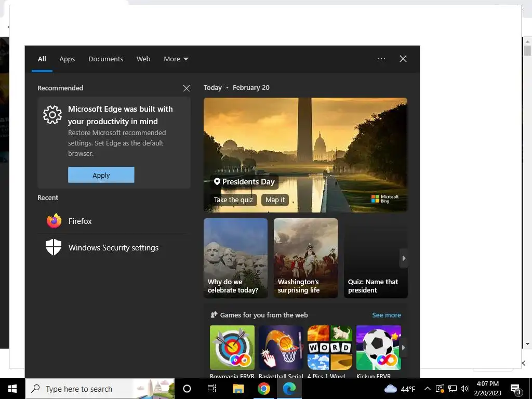Play the Bowmania FRVR game

point(232,348)
